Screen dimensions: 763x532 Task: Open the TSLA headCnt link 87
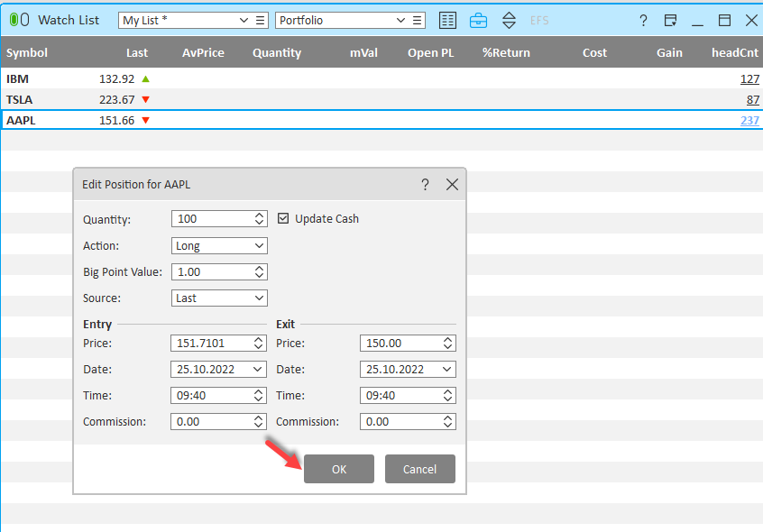coord(753,100)
